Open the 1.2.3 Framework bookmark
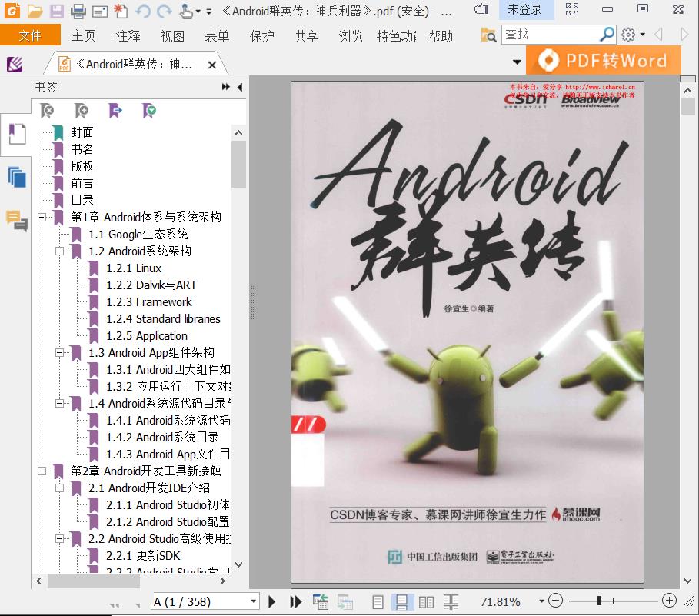The height and width of the screenshot is (616, 699). pos(149,301)
